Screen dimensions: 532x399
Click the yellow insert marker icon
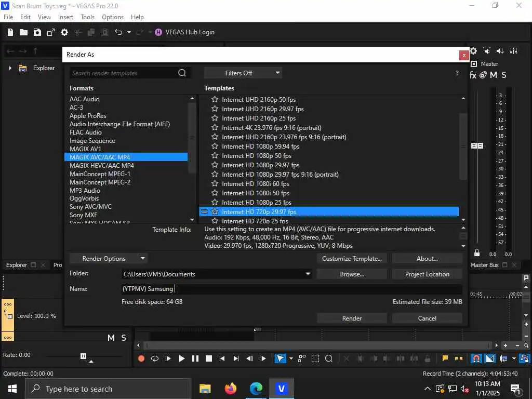pos(445,358)
